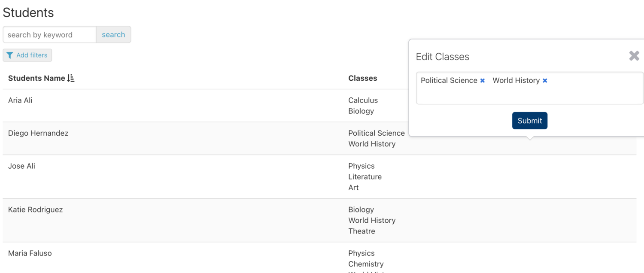The width and height of the screenshot is (644, 273).
Task: Select the Diego Hernandez student name
Action: pyautogui.click(x=38, y=133)
